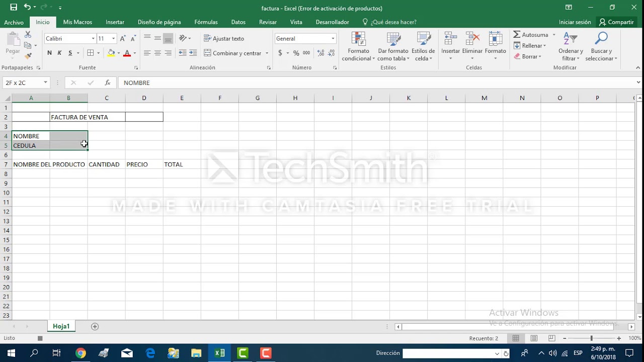Click the Center align icon

pos(157,53)
